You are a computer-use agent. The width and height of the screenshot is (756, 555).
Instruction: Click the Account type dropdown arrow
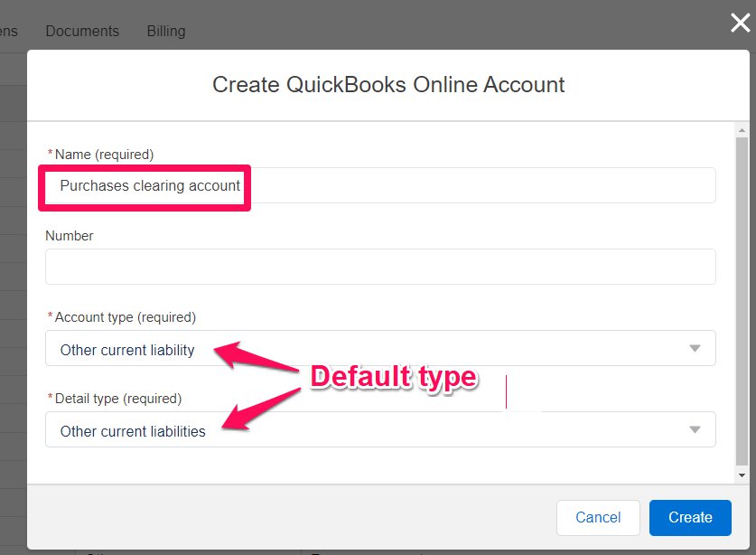click(x=695, y=348)
